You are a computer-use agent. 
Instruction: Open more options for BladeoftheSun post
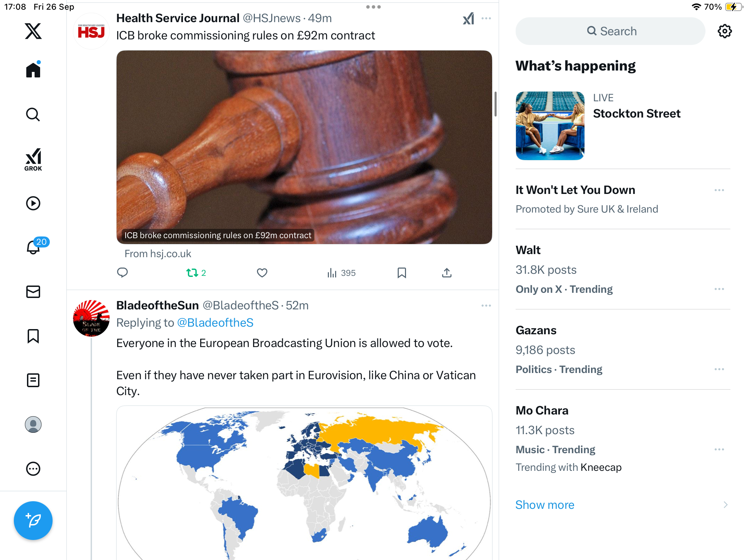pyautogui.click(x=486, y=306)
